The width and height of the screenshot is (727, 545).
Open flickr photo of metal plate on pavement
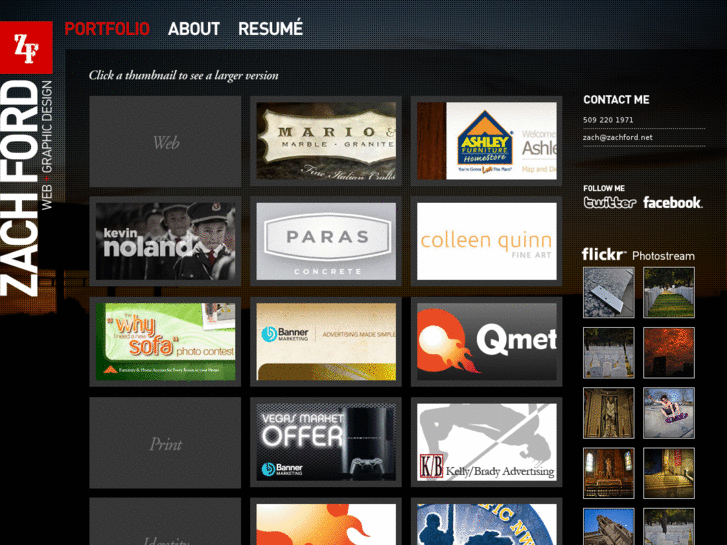pos(608,293)
